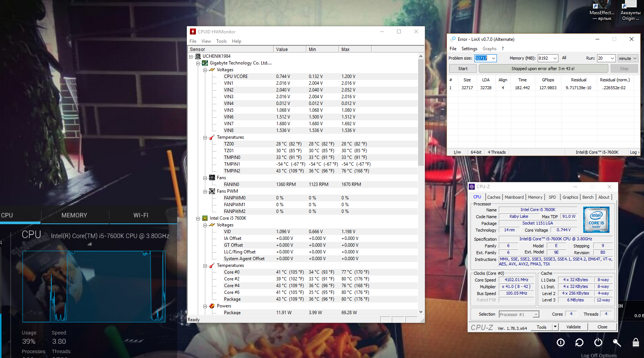644x358 pixels.
Task: Click the CPU-Z title bar icon
Action: 472,187
